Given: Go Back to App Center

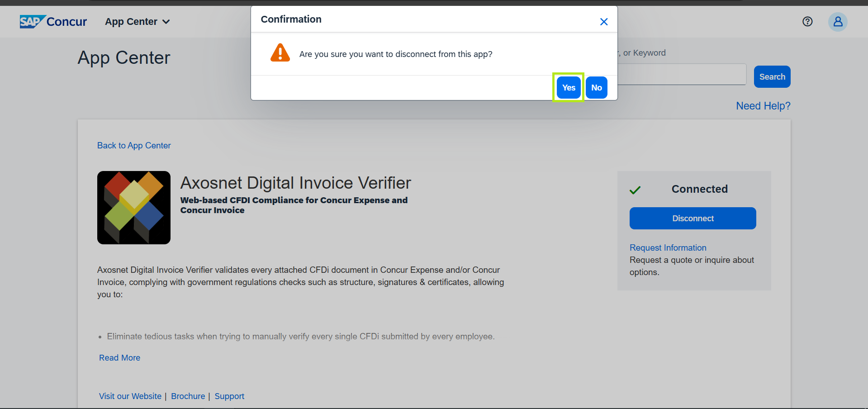Looking at the screenshot, I should tap(134, 146).
